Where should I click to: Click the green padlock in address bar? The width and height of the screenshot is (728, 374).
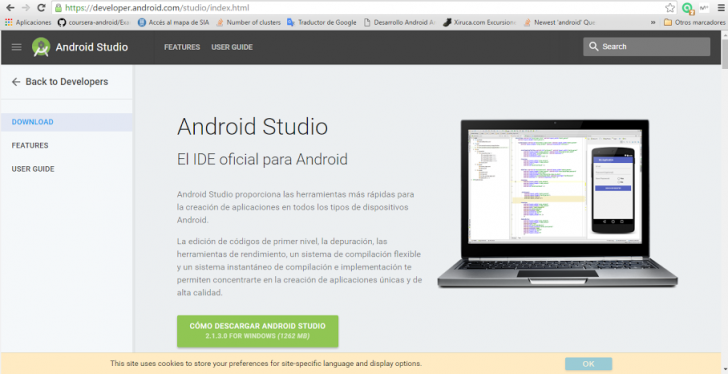[58, 7]
